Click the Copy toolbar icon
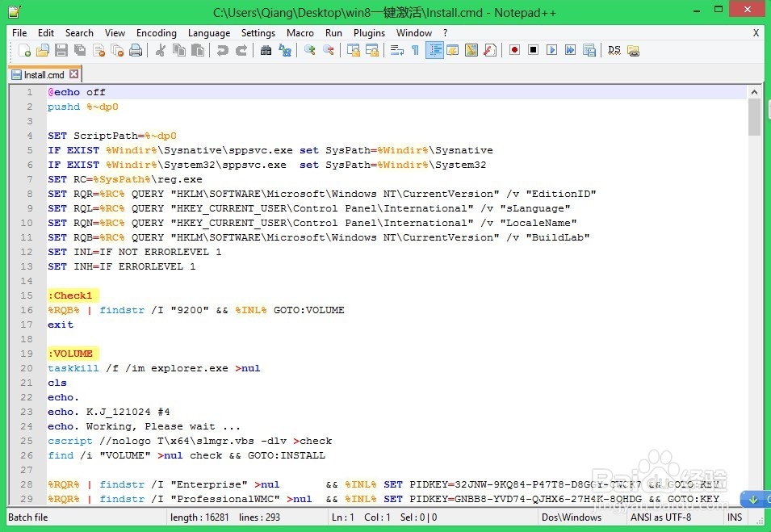Viewport: 771px width, 532px height. 179,50
